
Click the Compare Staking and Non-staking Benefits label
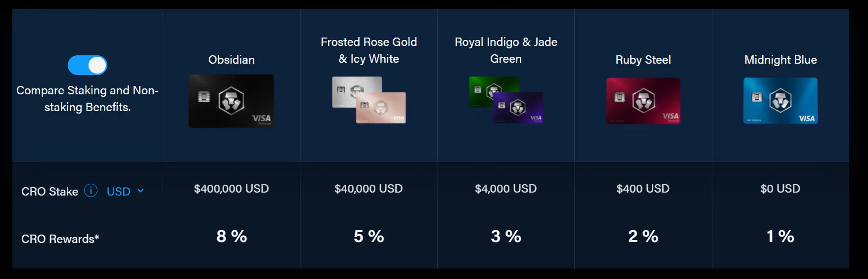pyautogui.click(x=88, y=99)
